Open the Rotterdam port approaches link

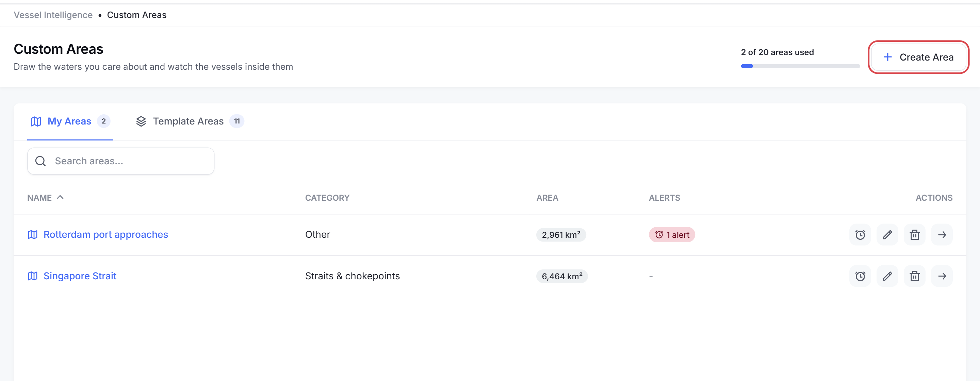tap(106, 235)
